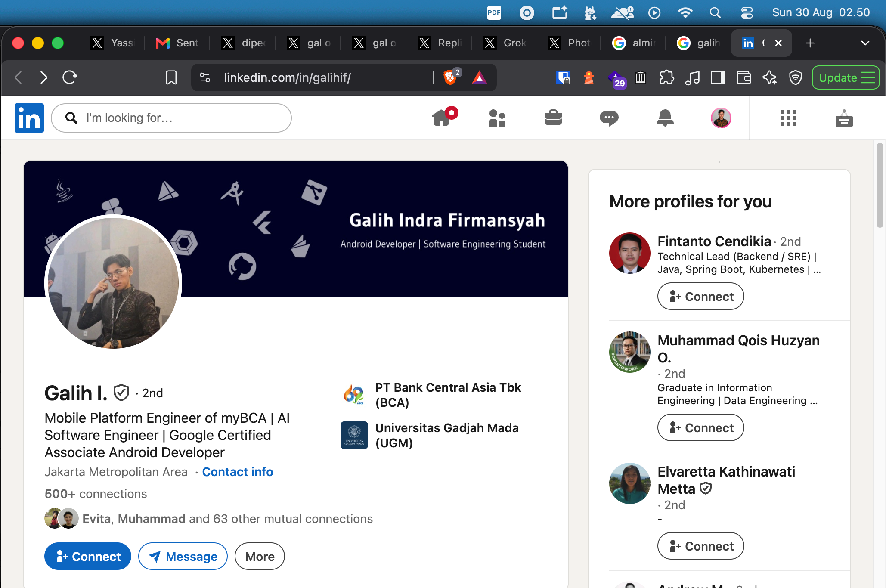This screenshot has width=886, height=588.
Task: Click the Update button
Action: click(x=846, y=77)
